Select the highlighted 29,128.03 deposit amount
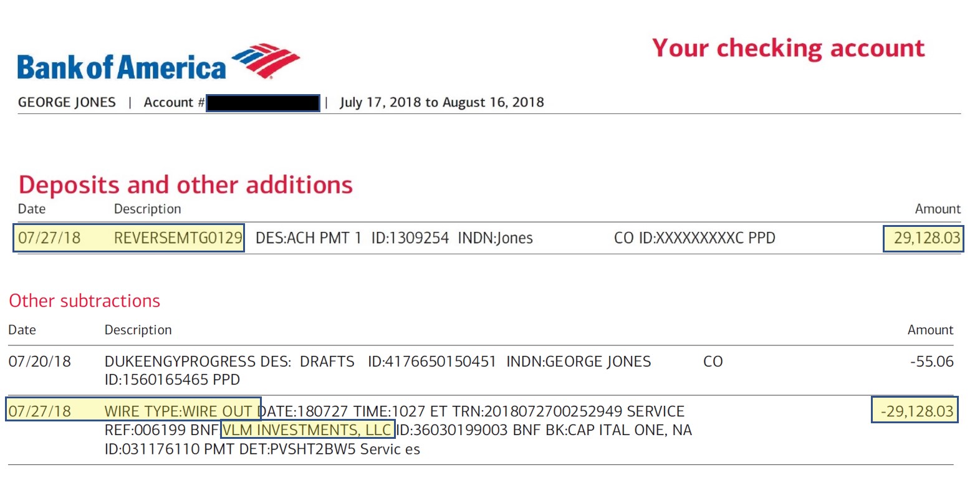 pos(923,238)
